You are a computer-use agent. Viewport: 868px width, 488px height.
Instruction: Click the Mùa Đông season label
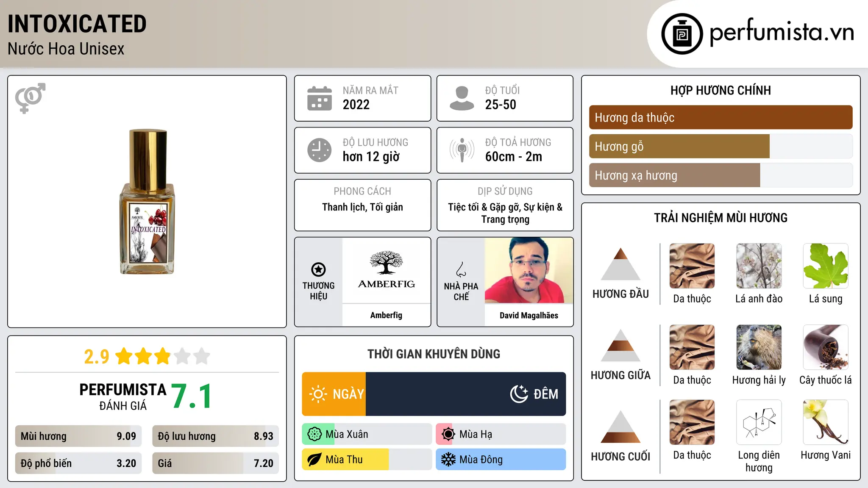tap(481, 460)
